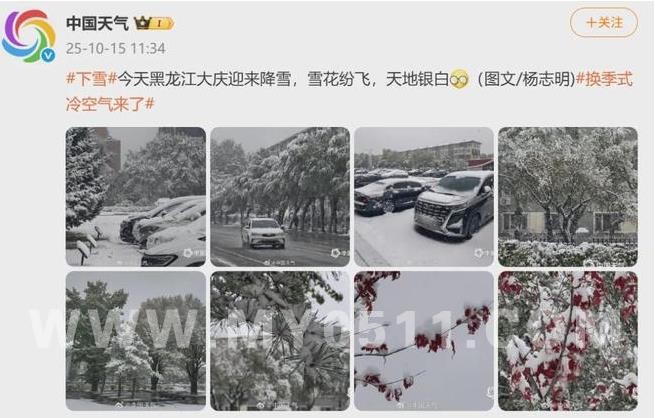The height and width of the screenshot is (418, 655).
Task: Open the #下雪# hashtag topic
Action: point(91,79)
